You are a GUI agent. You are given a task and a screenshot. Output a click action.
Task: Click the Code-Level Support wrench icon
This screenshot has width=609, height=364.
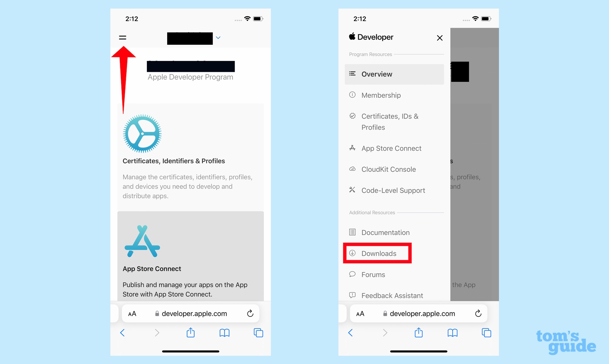click(354, 190)
